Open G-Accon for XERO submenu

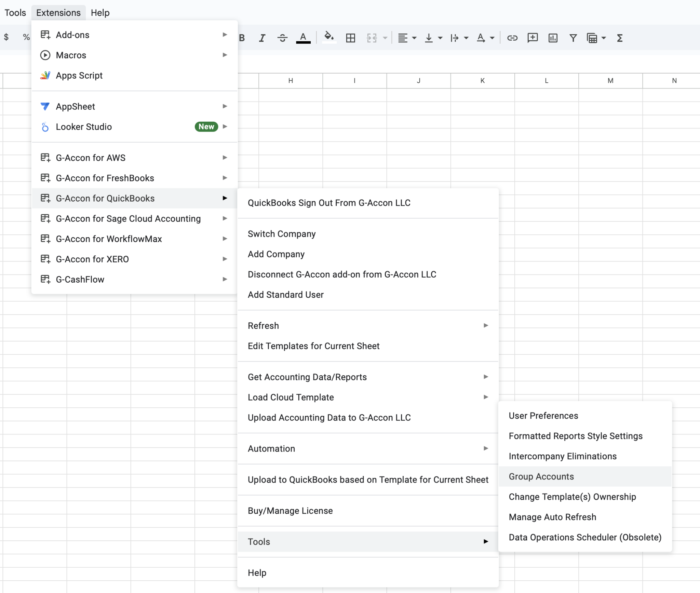pyautogui.click(x=135, y=259)
